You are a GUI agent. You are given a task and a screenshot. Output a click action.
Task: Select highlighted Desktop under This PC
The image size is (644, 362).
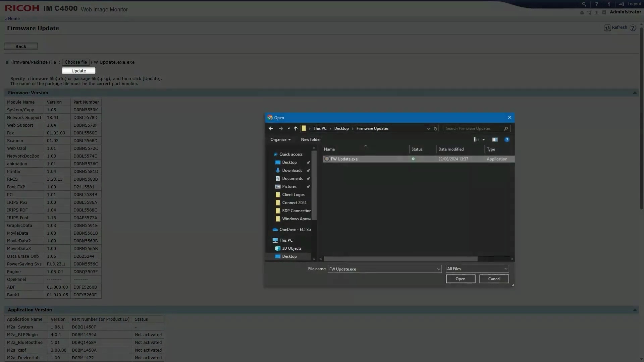[289, 256]
